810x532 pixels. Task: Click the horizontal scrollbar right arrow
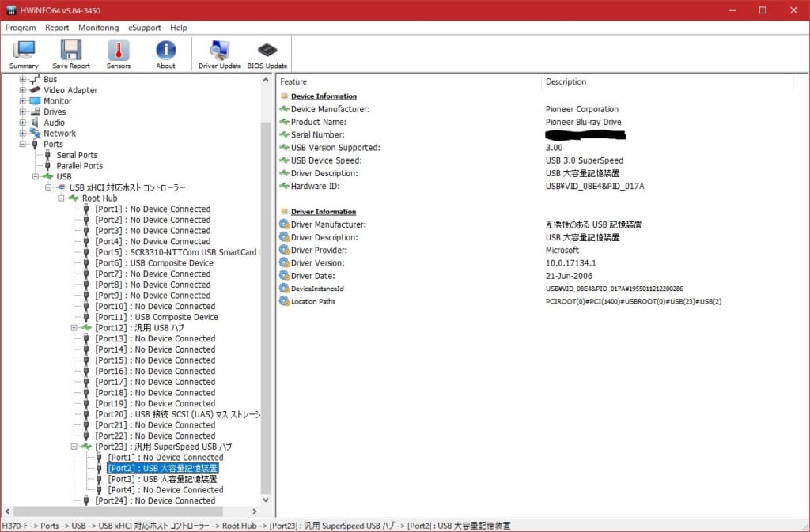coord(255,511)
